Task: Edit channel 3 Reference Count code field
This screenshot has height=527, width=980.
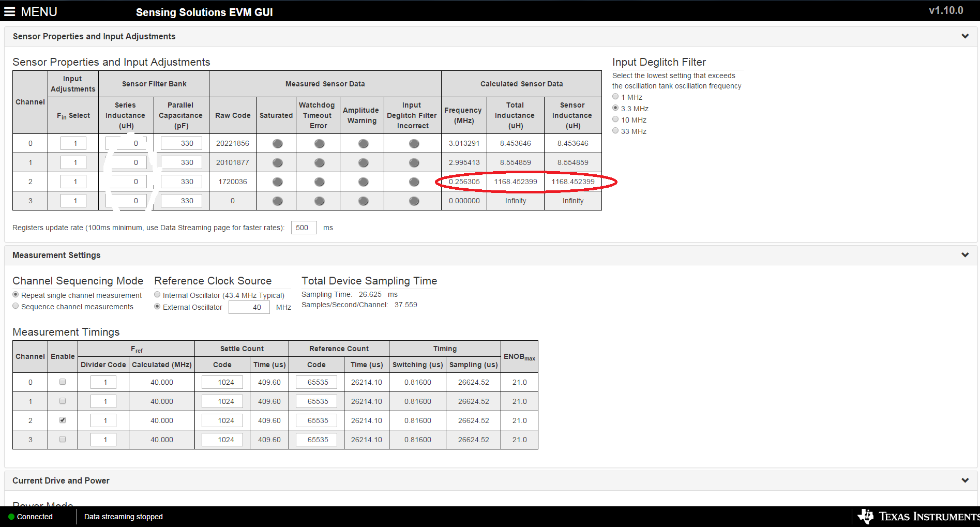Action: (x=316, y=440)
